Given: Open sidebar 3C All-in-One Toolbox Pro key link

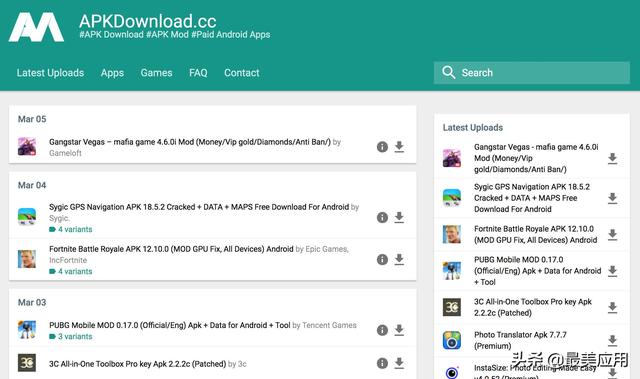Looking at the screenshot, I should [533, 307].
